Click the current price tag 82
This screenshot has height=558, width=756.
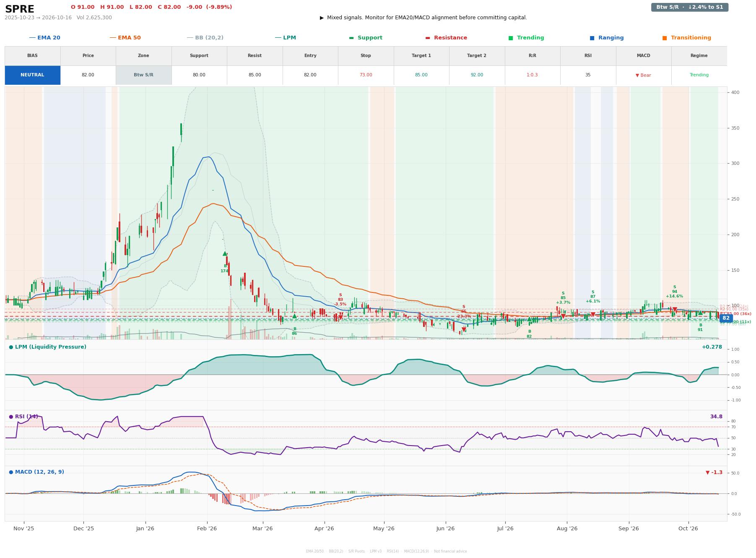726,318
